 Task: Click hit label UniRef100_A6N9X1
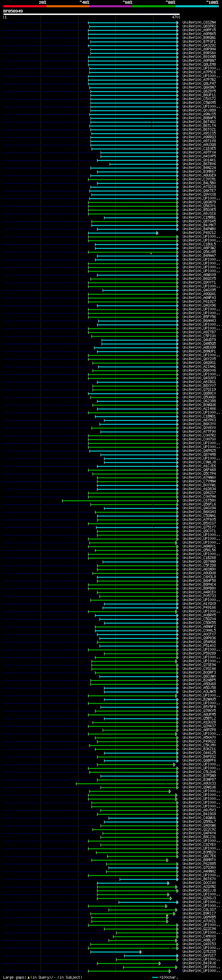pos(199,546)
